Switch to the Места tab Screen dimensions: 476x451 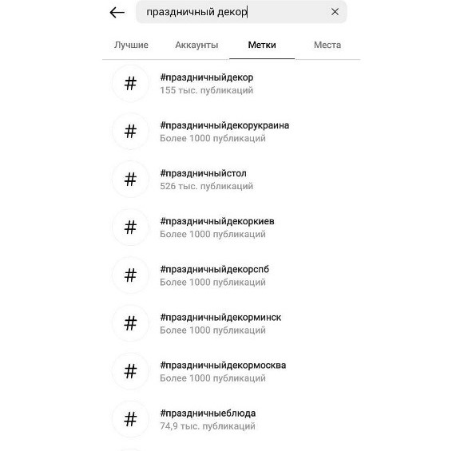coord(327,45)
